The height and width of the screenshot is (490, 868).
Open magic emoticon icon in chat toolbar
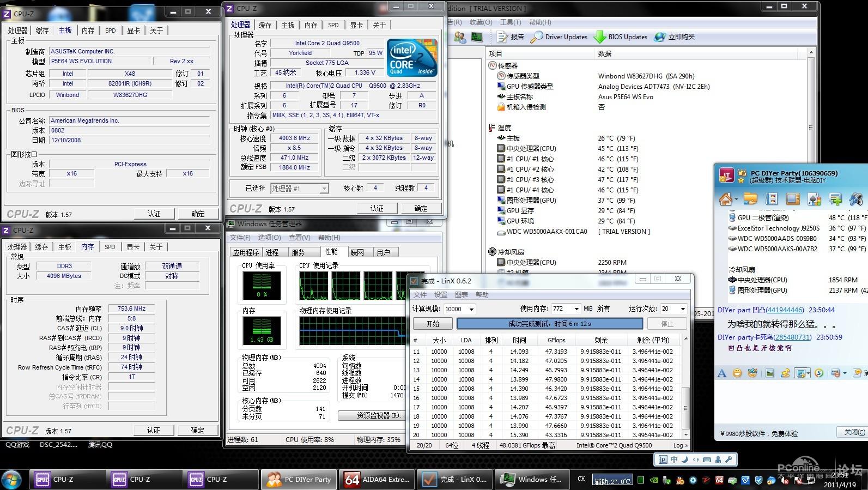click(x=752, y=373)
